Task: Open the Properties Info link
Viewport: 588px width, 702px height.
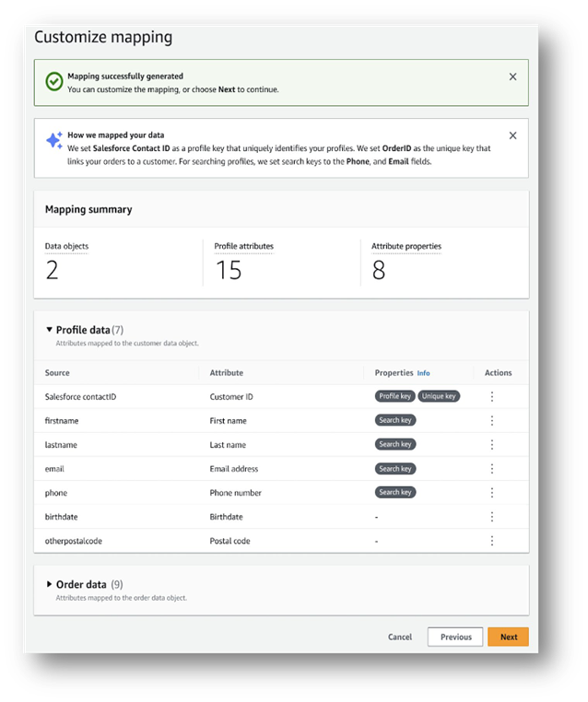Action: point(423,373)
